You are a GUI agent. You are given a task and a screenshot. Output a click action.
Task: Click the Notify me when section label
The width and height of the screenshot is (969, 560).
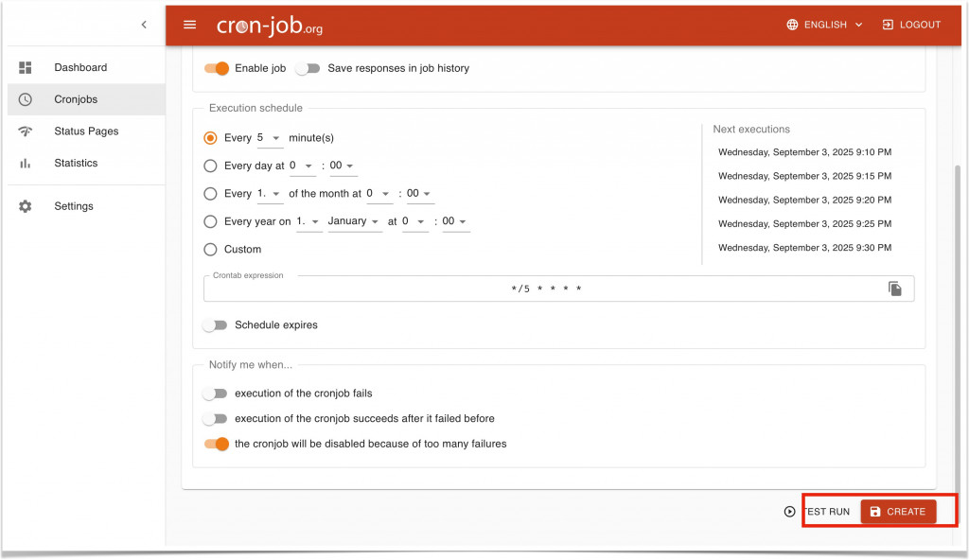250,365
